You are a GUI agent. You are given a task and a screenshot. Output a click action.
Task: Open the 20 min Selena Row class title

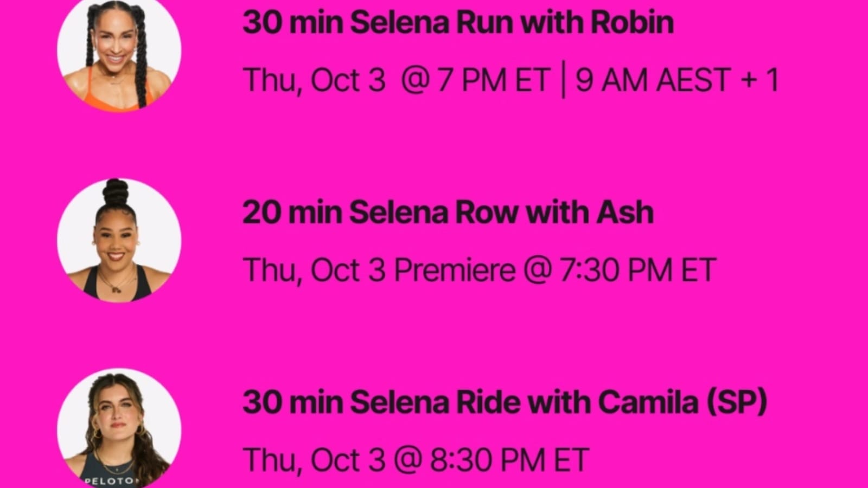point(448,212)
